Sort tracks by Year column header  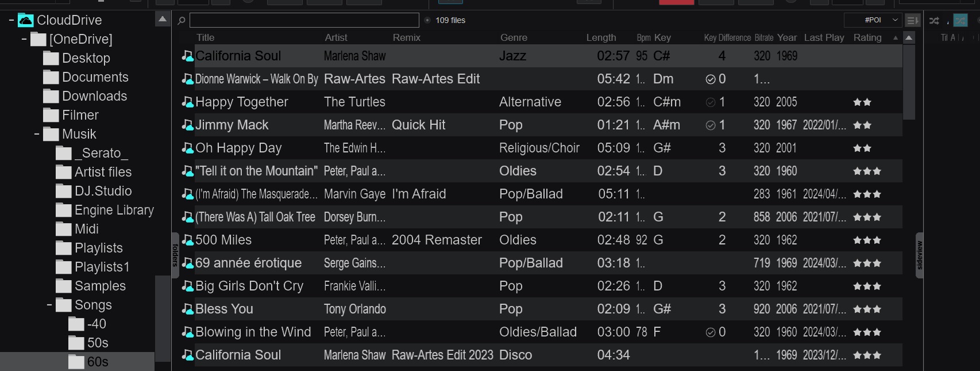tap(787, 37)
